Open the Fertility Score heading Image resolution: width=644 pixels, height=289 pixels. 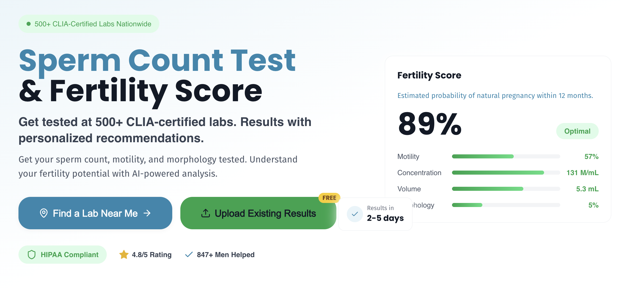[x=429, y=75]
